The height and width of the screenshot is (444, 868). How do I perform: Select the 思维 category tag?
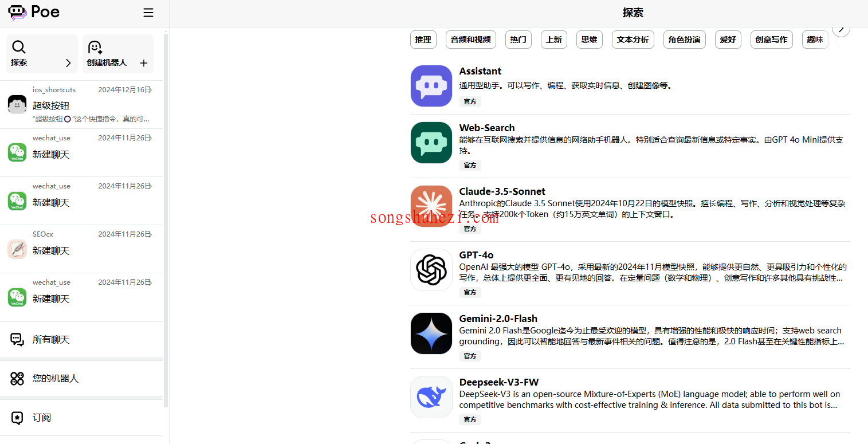click(590, 40)
